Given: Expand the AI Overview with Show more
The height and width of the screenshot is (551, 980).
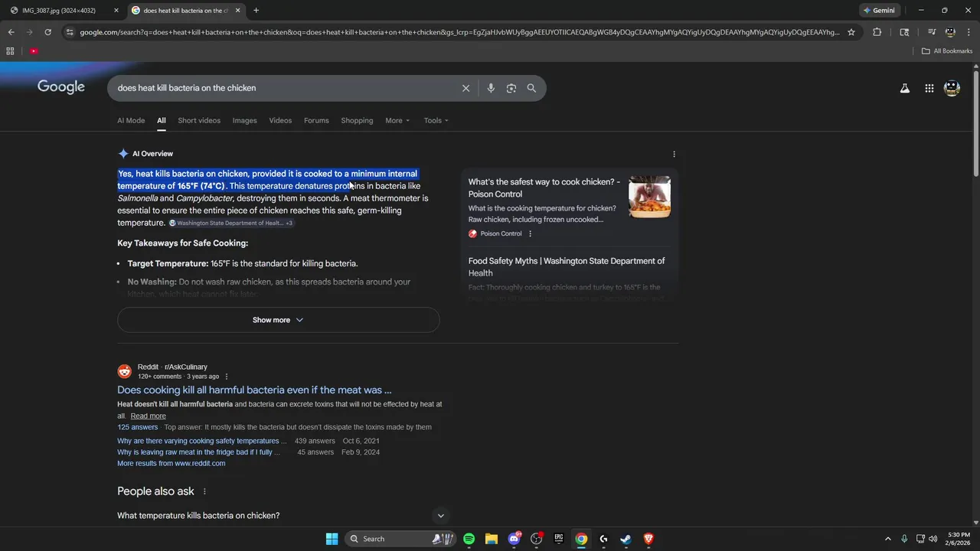Looking at the screenshot, I should (278, 320).
